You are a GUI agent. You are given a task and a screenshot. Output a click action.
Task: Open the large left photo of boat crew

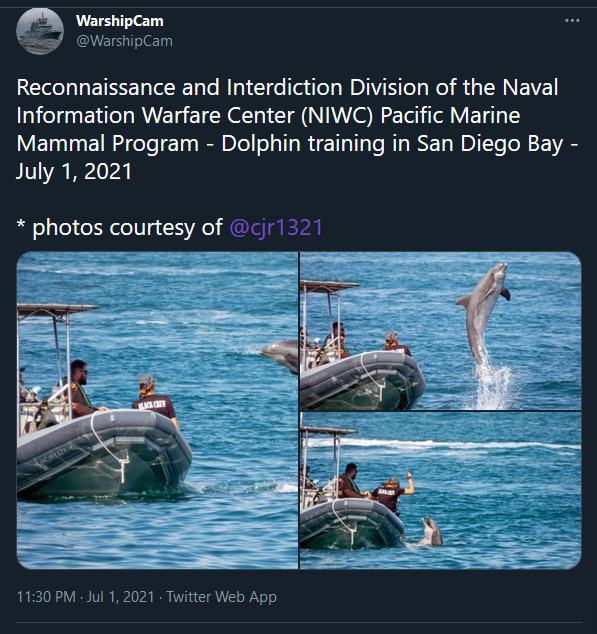click(157, 410)
